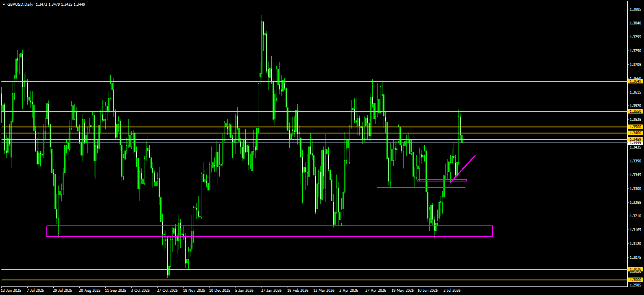Select the magenta diagonal trend line

pyautogui.click(x=463, y=169)
